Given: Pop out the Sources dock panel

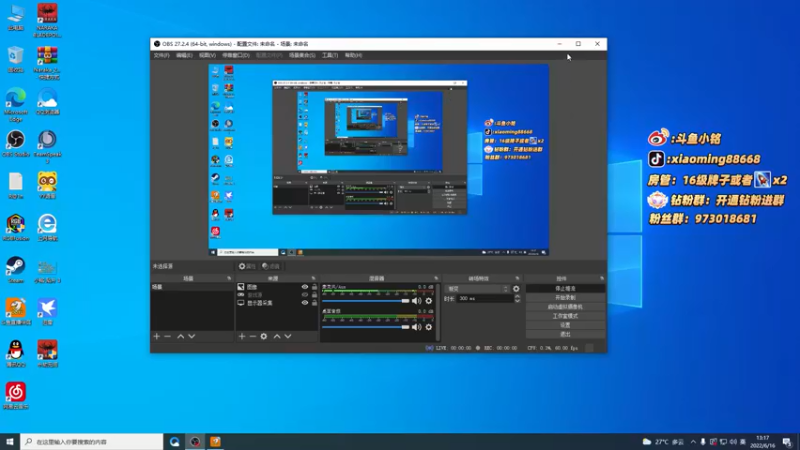Looking at the screenshot, I should tap(313, 279).
